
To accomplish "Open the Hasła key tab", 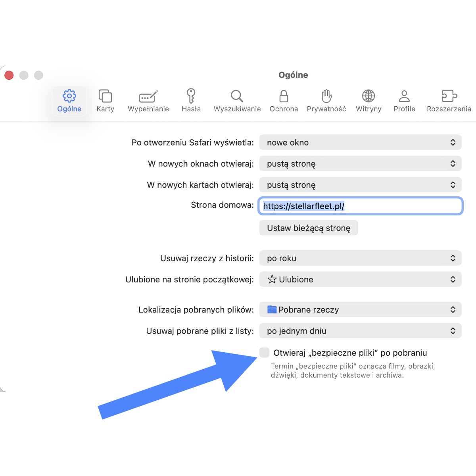I will [191, 101].
